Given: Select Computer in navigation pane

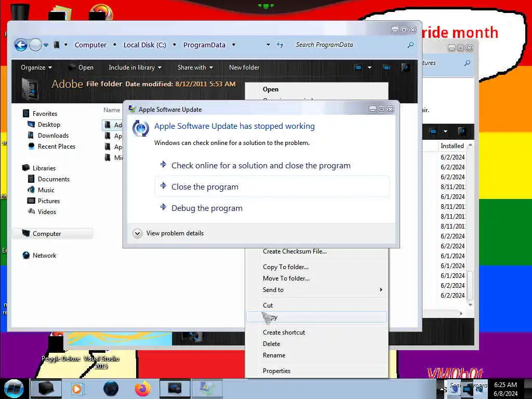Looking at the screenshot, I should pyautogui.click(x=52, y=233).
